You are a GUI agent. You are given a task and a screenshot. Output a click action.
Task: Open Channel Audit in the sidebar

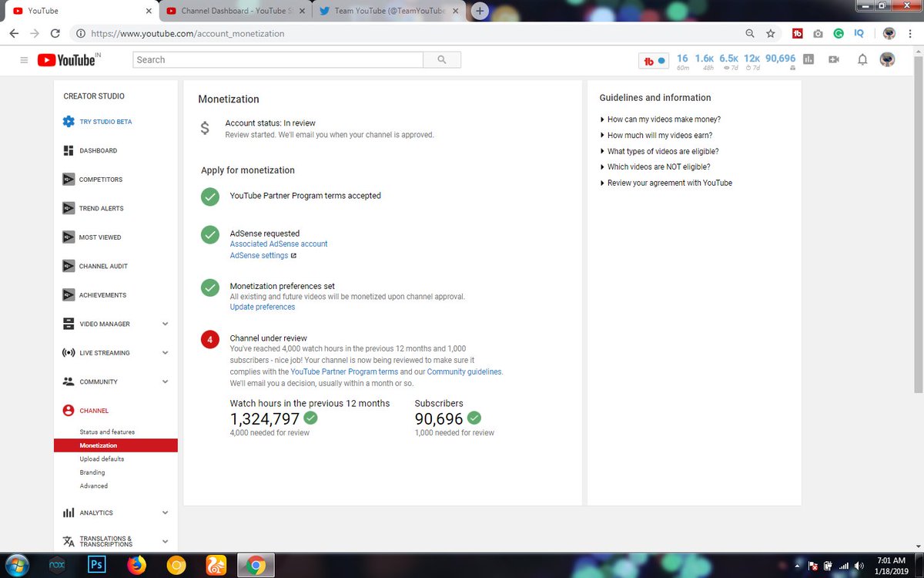(x=103, y=266)
